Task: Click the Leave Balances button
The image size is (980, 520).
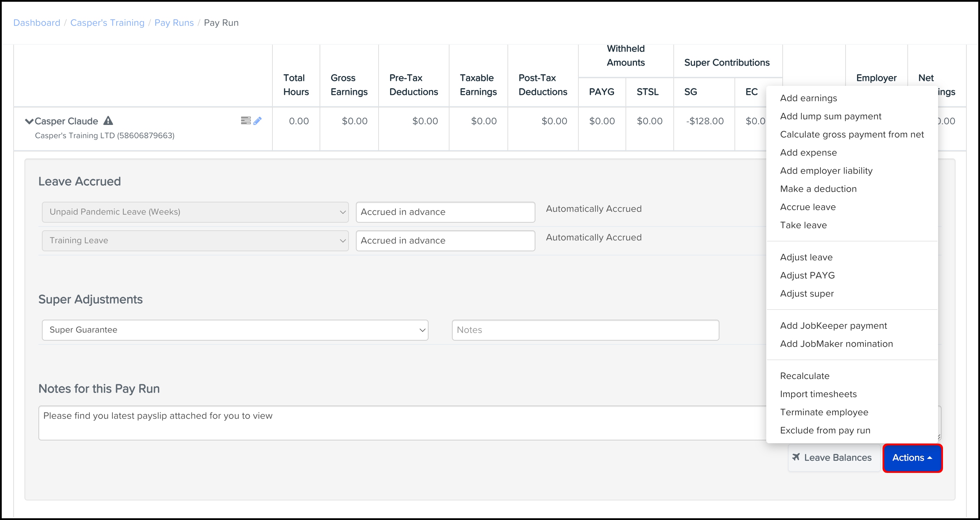Action: [x=833, y=458]
